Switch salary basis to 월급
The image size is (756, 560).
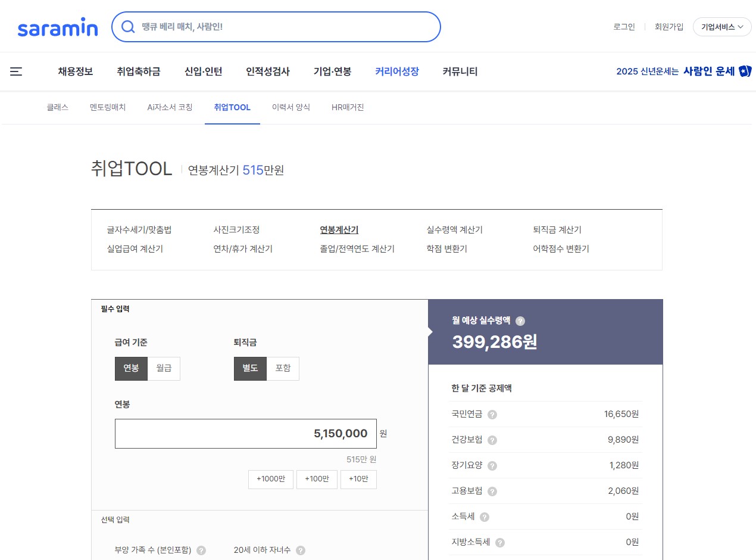point(163,368)
